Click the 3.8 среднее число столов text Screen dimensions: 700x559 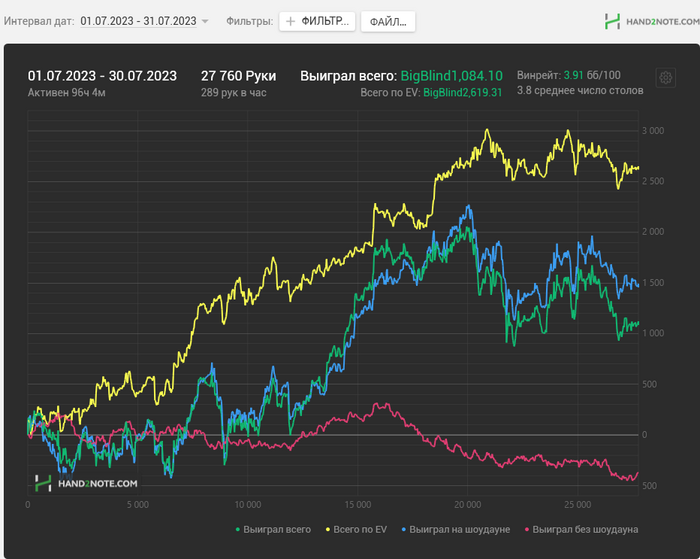pos(580,90)
